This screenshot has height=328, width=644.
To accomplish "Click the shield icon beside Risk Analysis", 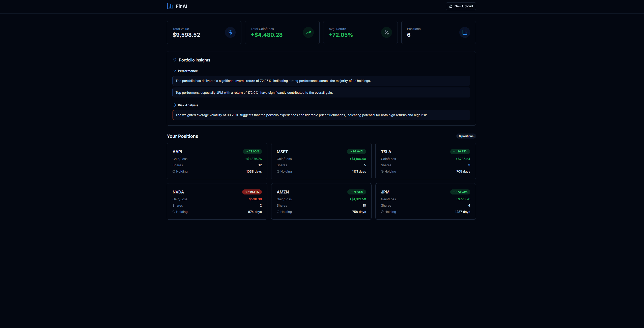I will (x=174, y=105).
